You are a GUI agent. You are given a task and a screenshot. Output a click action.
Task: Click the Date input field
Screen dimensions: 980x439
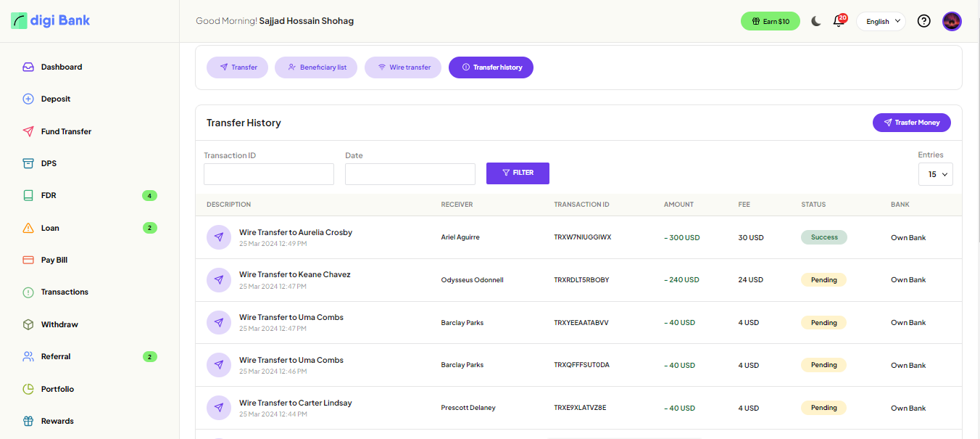(x=410, y=174)
